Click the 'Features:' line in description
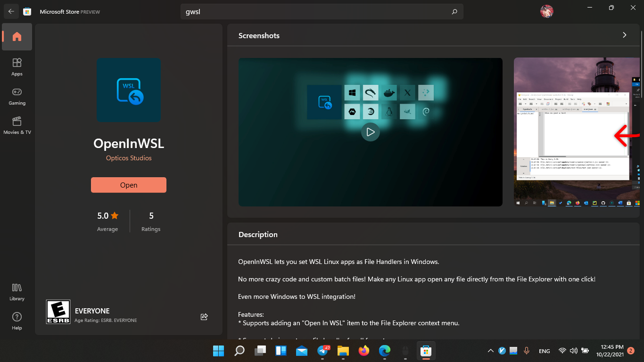644x362 pixels. pos(251,314)
